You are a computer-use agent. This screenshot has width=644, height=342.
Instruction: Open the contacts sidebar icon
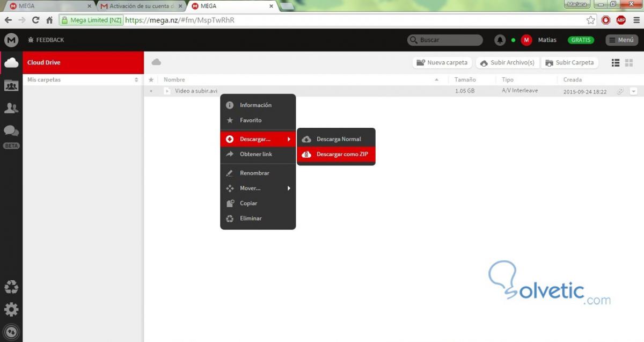point(11,108)
